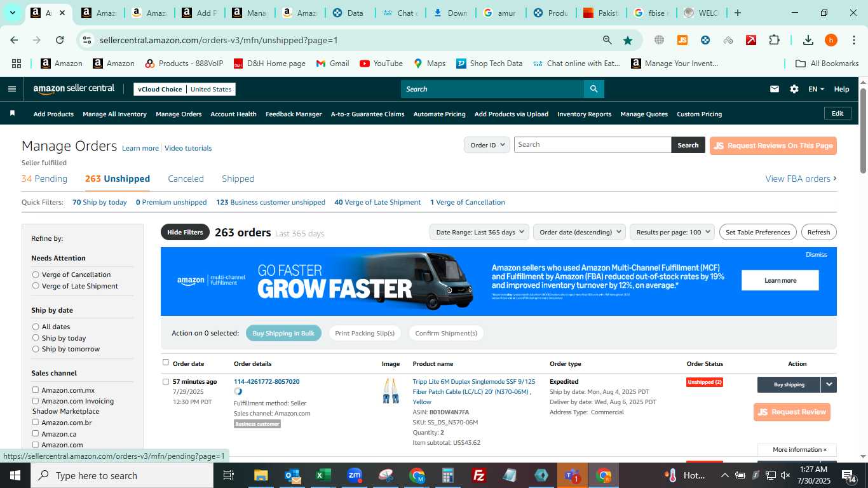
Task: Open order 114-4261772-8057020 details link
Action: click(266, 382)
